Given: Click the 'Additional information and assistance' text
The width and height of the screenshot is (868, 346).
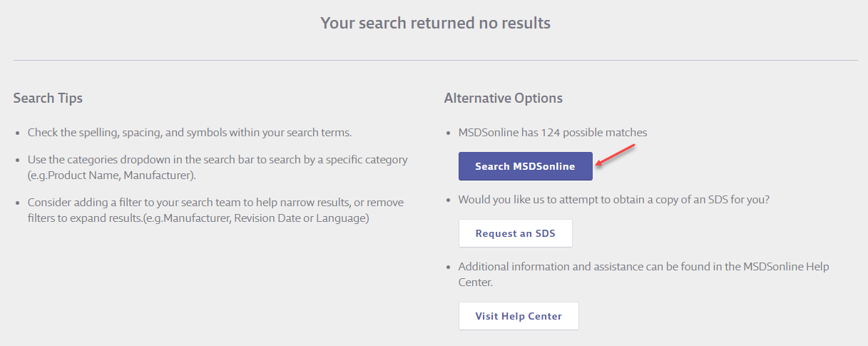Looking at the screenshot, I should click(x=643, y=267).
